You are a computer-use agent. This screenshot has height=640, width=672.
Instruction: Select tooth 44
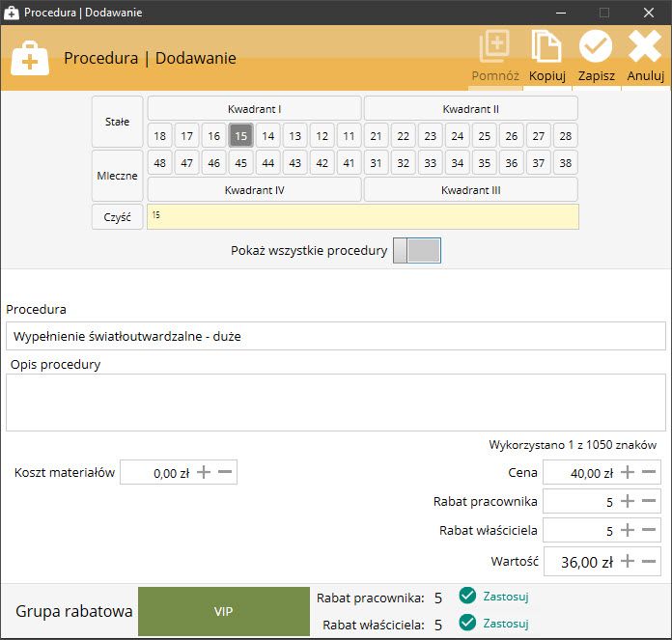click(267, 163)
